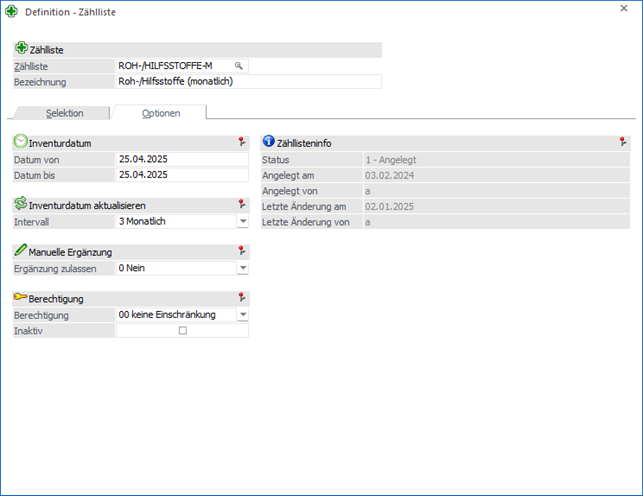Viewport: 643px width, 496px height.
Task: Click pin icon in Manuelle Ergänzung header
Action: [241, 252]
